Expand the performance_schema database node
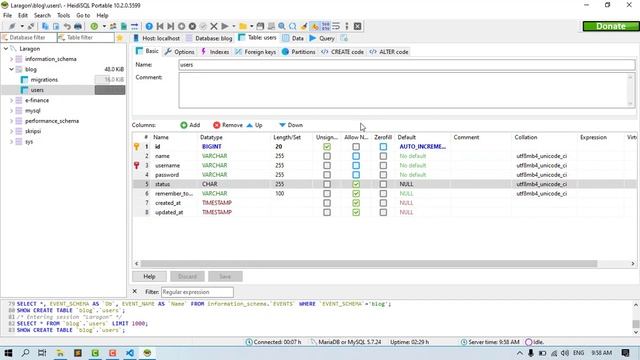640x360 pixels. [11, 121]
